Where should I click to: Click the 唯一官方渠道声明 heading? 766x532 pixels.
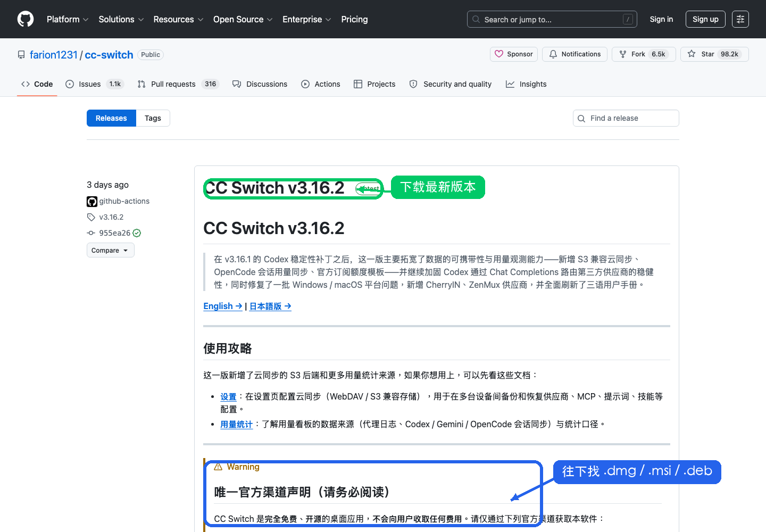tap(302, 492)
